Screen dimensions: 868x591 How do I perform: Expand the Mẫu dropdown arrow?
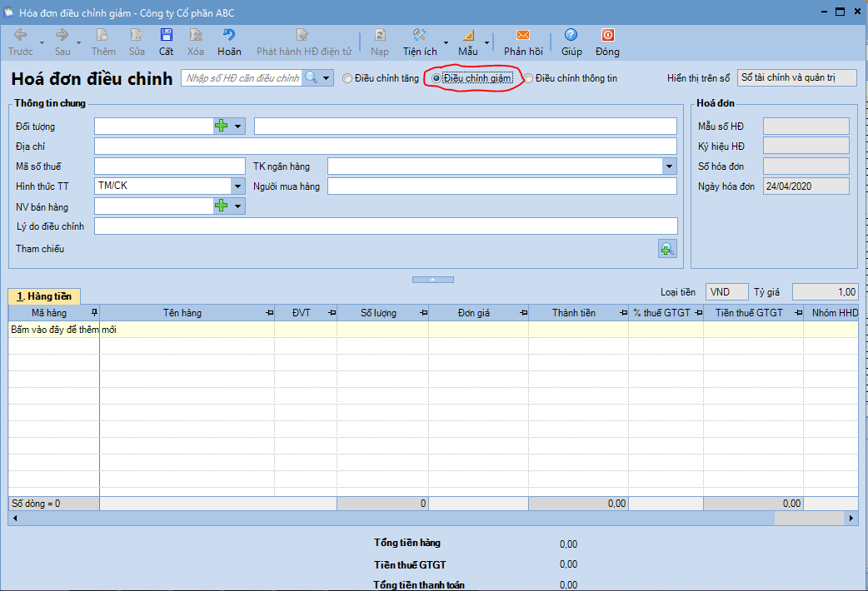[486, 42]
